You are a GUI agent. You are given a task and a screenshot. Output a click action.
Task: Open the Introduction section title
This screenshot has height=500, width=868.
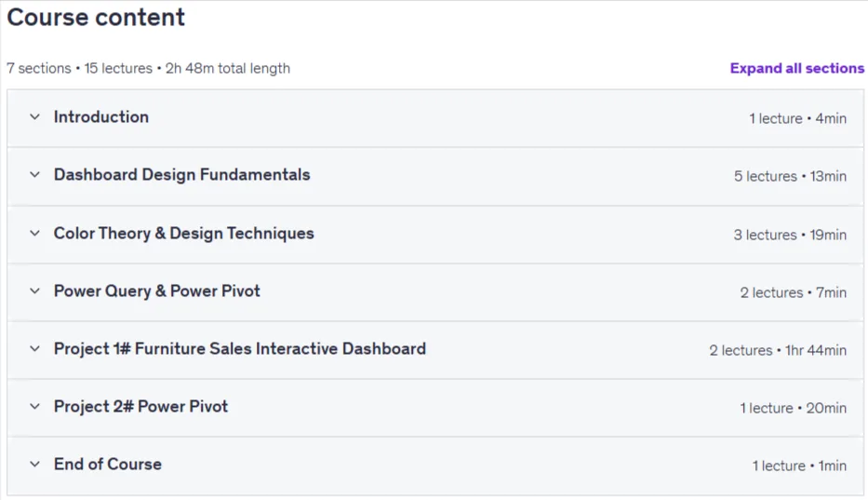[x=101, y=117]
